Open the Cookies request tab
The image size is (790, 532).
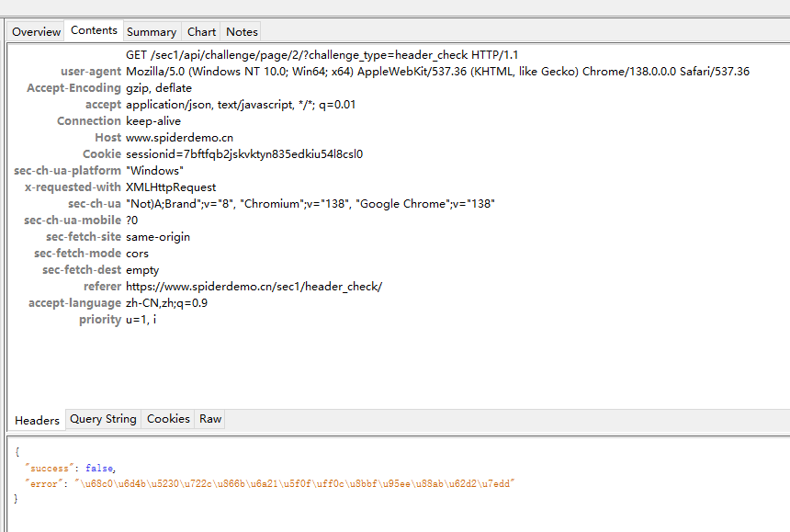tap(168, 419)
